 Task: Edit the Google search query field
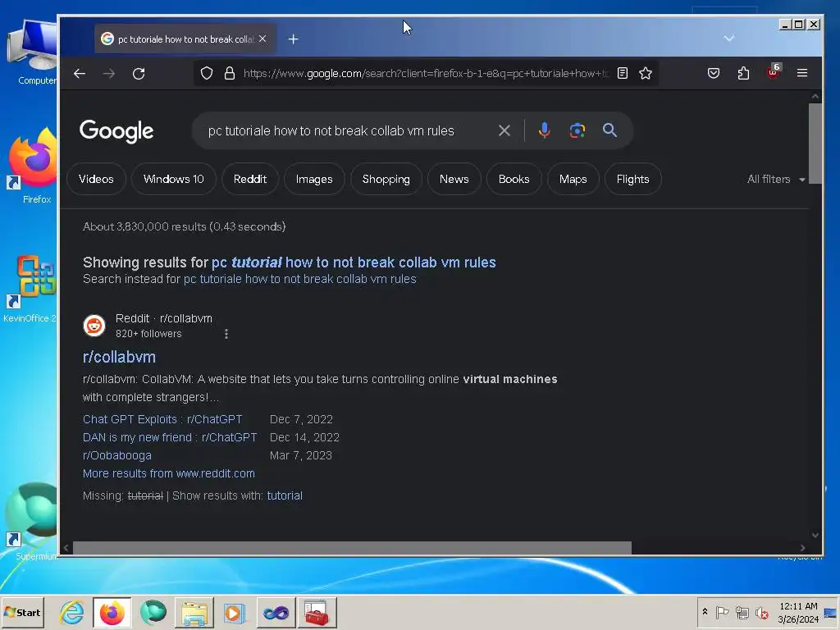click(x=331, y=130)
